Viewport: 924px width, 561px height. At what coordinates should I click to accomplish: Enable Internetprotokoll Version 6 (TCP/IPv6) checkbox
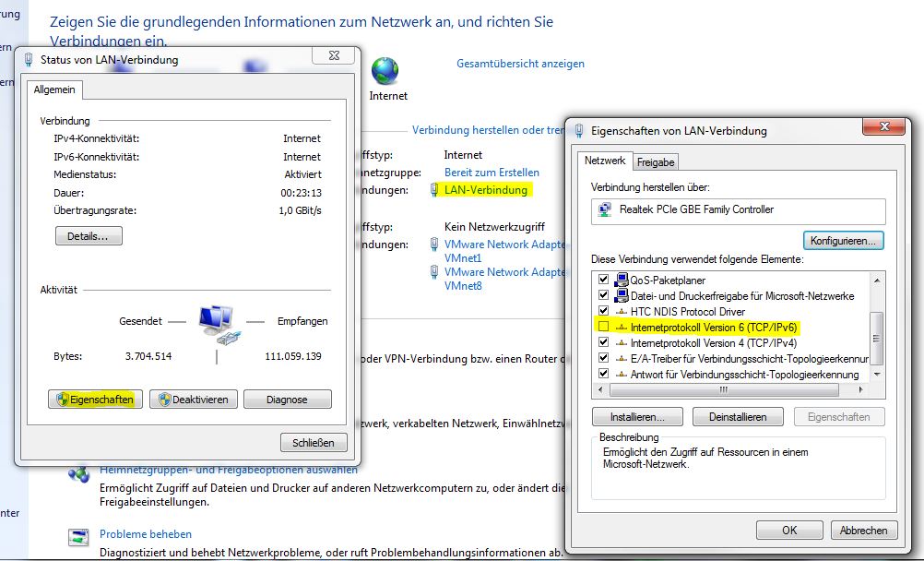pyautogui.click(x=603, y=327)
